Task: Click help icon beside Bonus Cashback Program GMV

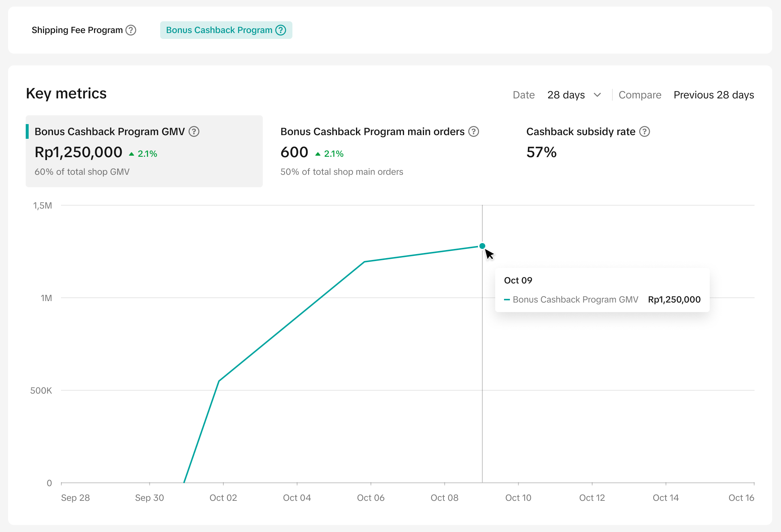Action: (x=194, y=131)
